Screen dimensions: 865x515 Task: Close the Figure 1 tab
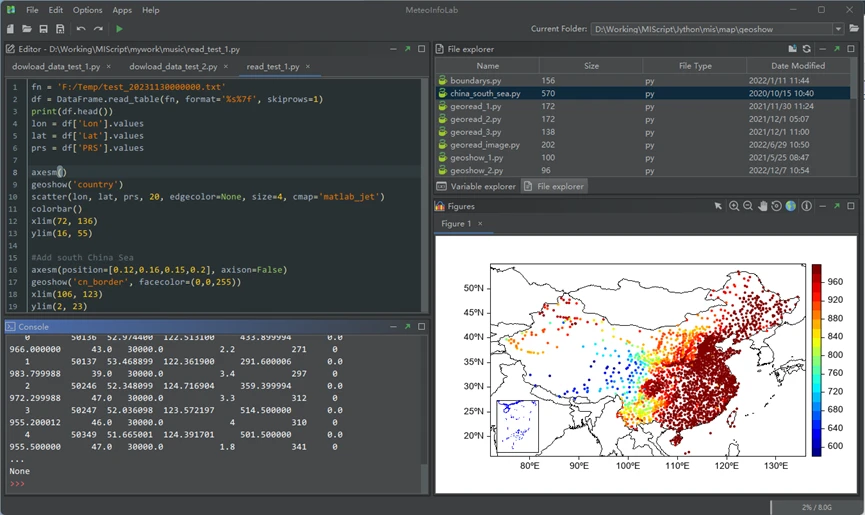click(x=480, y=224)
